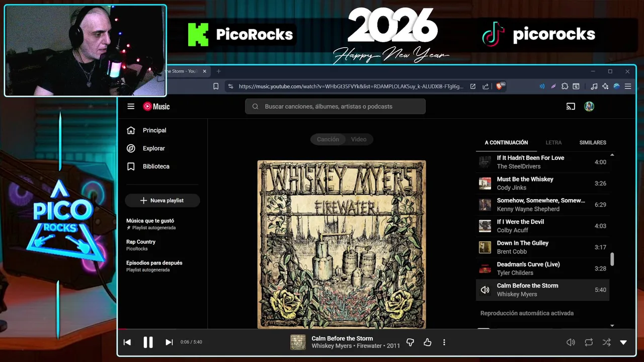
Task: Select the 'A continuación' tab
Action: [x=506, y=143]
